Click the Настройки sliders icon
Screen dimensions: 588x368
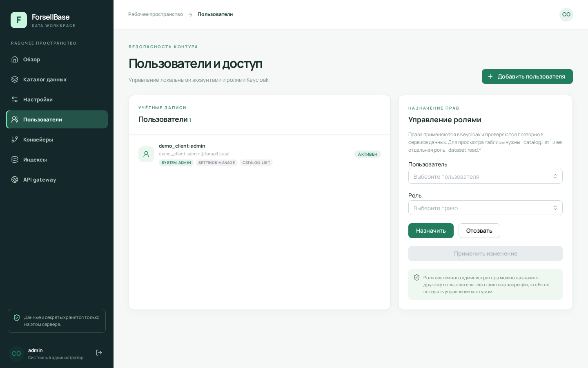[x=15, y=99]
